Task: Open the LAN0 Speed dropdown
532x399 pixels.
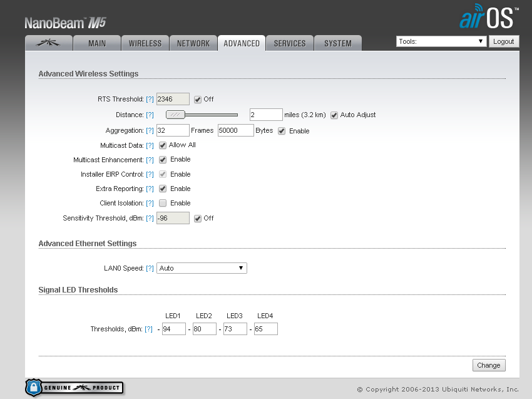Action: [x=202, y=268]
